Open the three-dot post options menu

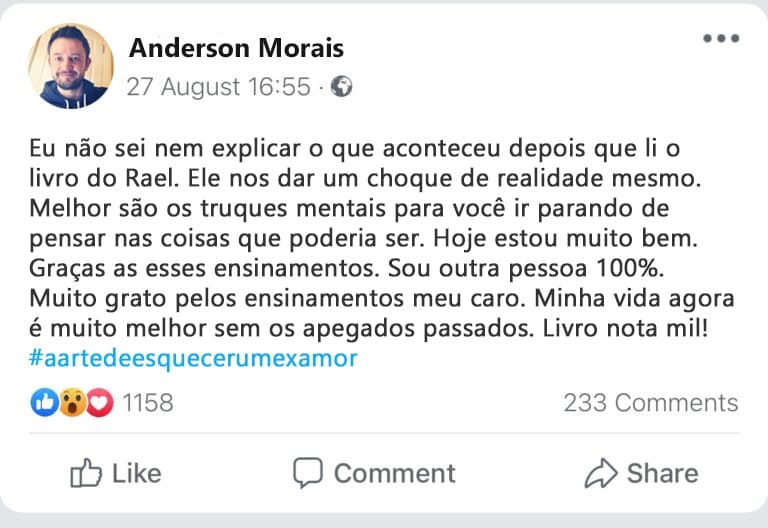point(720,40)
